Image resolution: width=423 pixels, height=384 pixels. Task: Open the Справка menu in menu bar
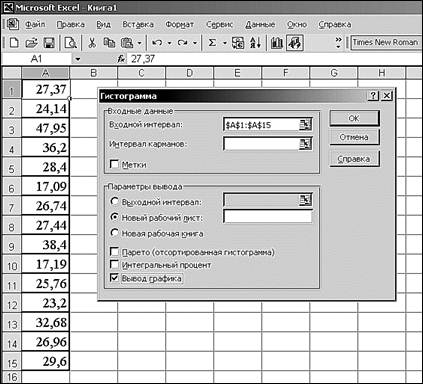335,24
